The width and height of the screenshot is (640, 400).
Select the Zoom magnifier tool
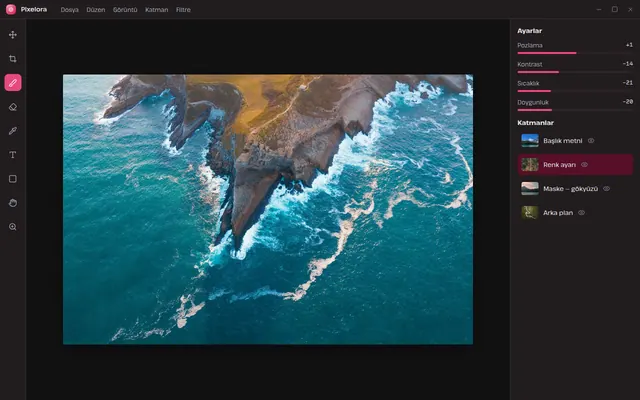tap(13, 227)
